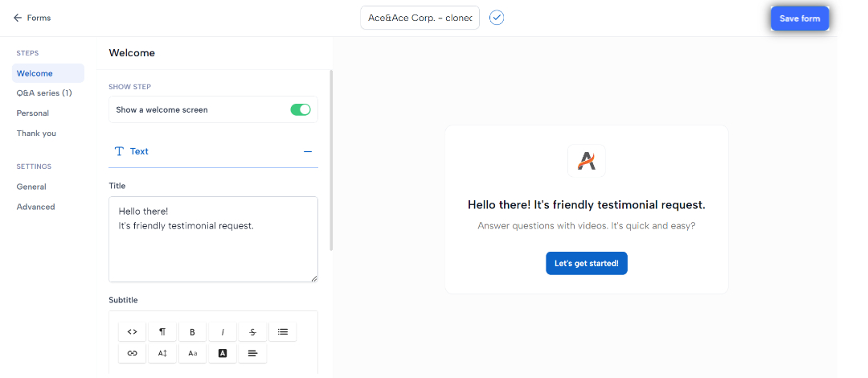The height and width of the screenshot is (378, 868).
Task: Click the checkmark icon beside form name
Action: [x=497, y=18]
